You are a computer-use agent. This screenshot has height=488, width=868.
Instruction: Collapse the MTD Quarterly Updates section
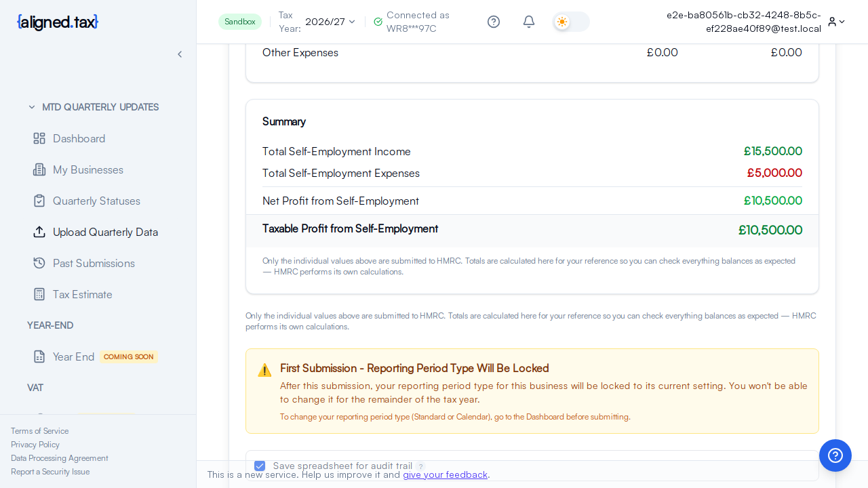pyautogui.click(x=32, y=107)
